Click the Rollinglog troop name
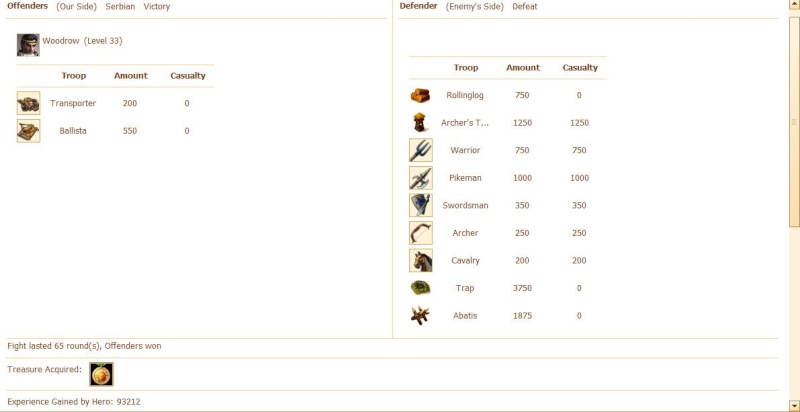This screenshot has width=800, height=412. click(465, 95)
